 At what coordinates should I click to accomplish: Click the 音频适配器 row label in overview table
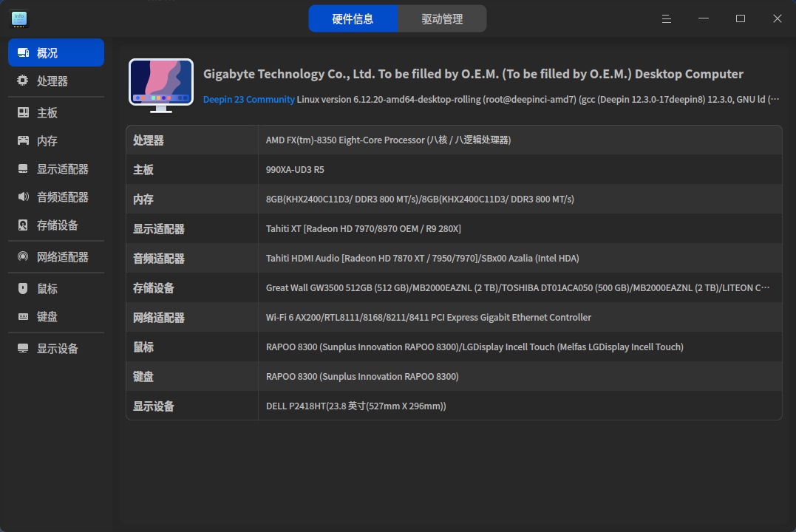click(x=158, y=259)
